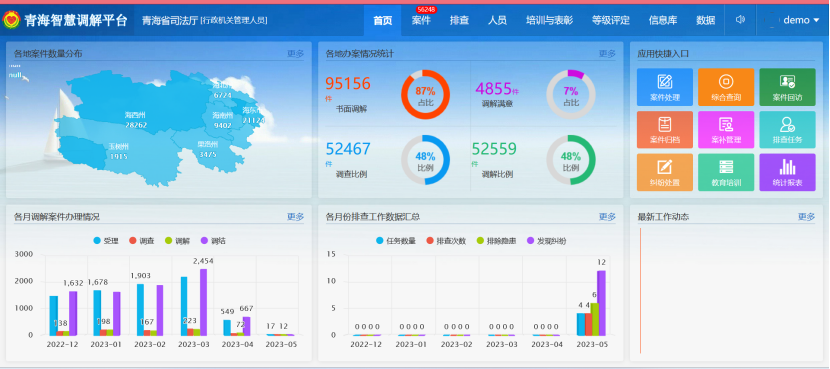This screenshot has width=830, height=369.
Task: Open the 案件归档 shortcut tile
Action: click(x=664, y=130)
